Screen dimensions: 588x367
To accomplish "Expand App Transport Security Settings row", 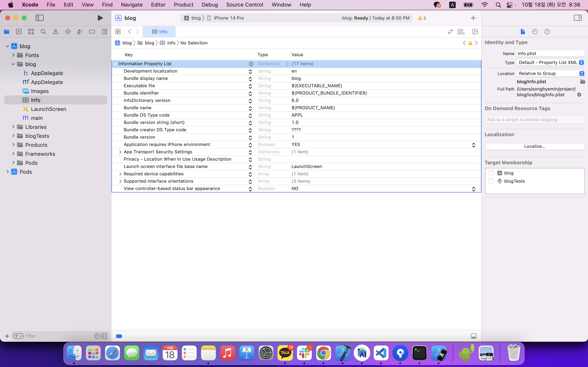I will pos(120,152).
